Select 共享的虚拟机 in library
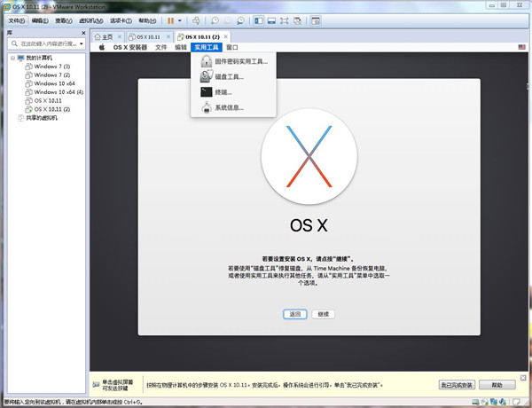 pyautogui.click(x=37, y=118)
